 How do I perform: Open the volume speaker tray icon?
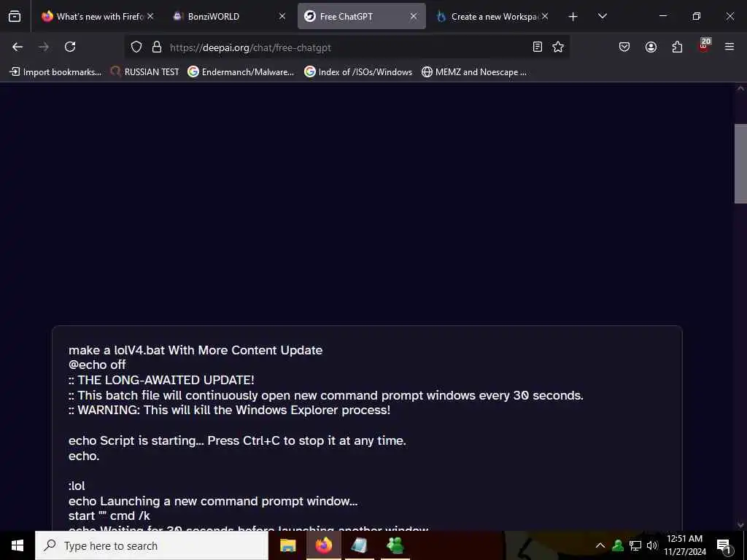pos(652,545)
